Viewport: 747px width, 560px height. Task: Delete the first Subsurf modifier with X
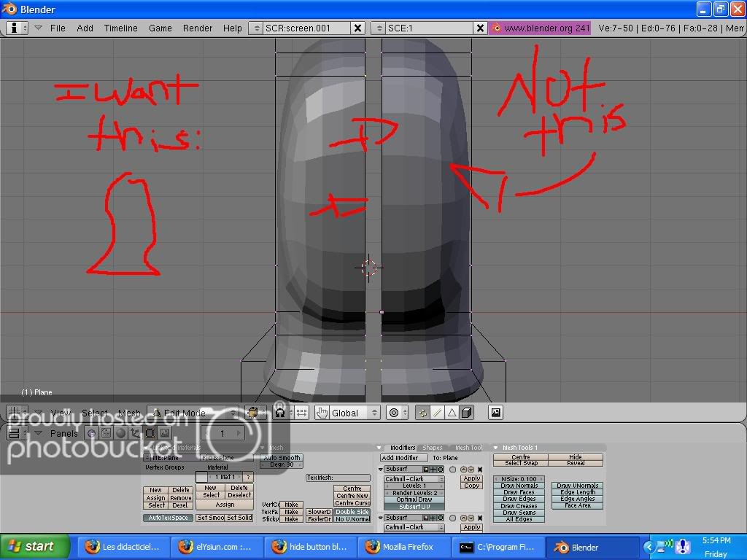[x=480, y=470]
